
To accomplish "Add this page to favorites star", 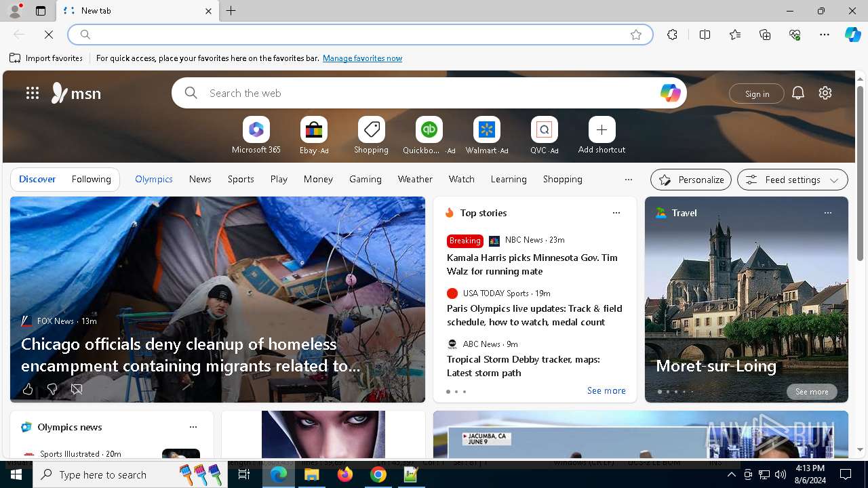I will coord(636,35).
